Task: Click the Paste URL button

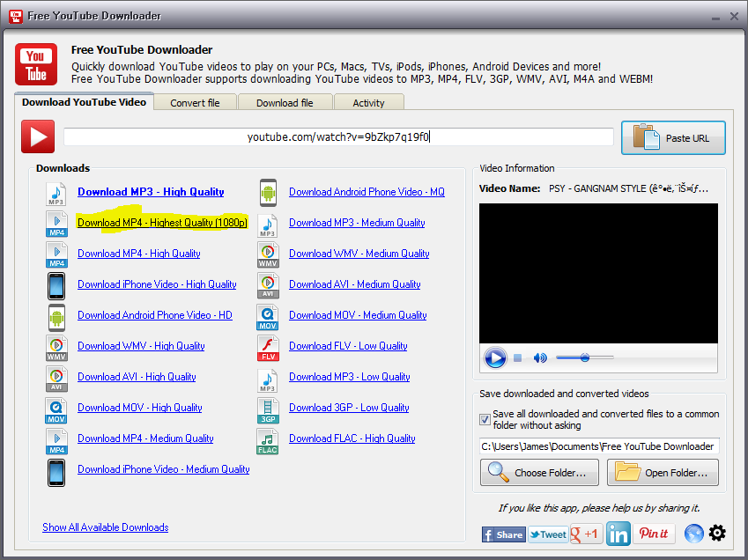Action: click(673, 136)
